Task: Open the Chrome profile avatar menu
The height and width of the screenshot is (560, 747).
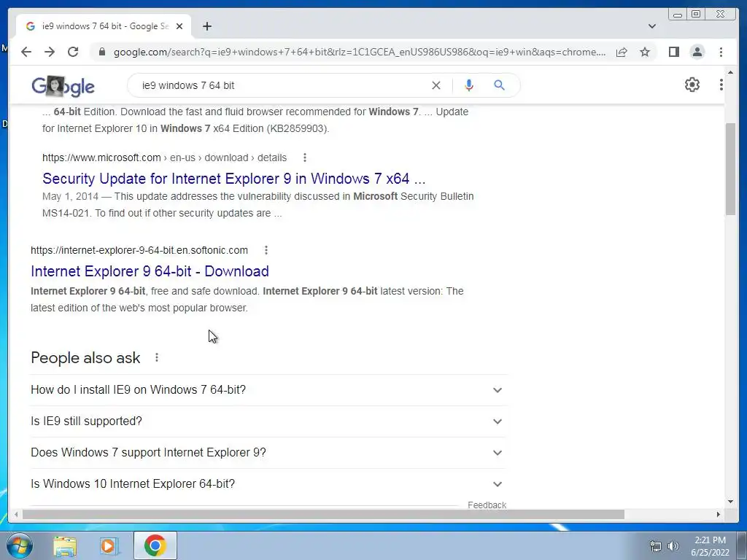Action: pyautogui.click(x=697, y=52)
